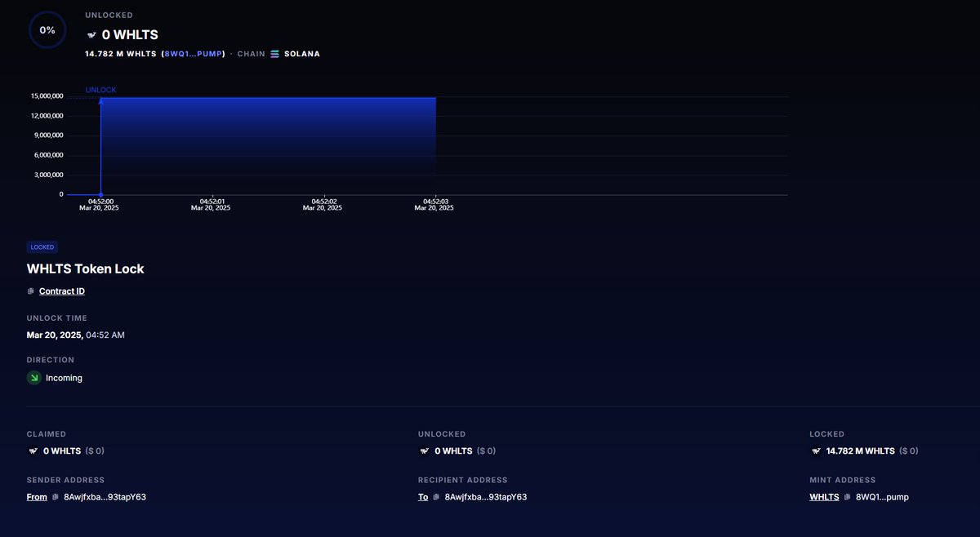Click the WHLTS Token Lock heading

(85, 268)
